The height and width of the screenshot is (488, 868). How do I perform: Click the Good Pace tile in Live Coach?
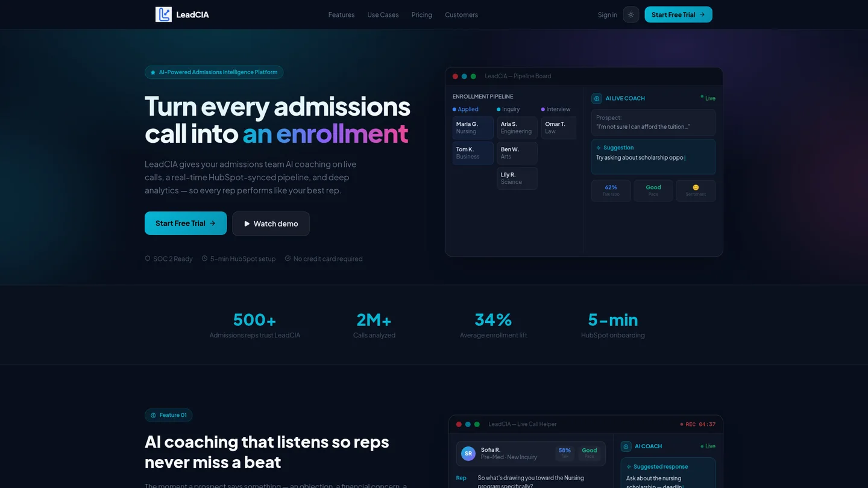tap(653, 190)
